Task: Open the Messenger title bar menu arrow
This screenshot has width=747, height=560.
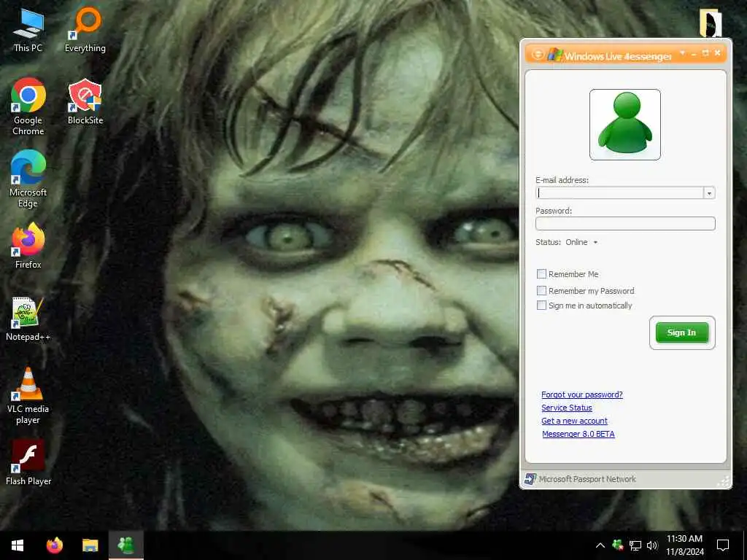Action: [x=683, y=52]
